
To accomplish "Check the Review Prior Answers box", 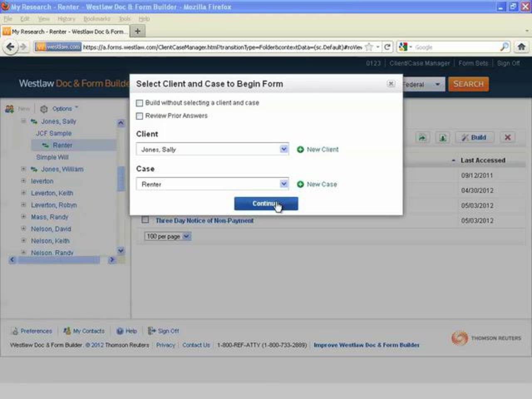I will point(140,116).
